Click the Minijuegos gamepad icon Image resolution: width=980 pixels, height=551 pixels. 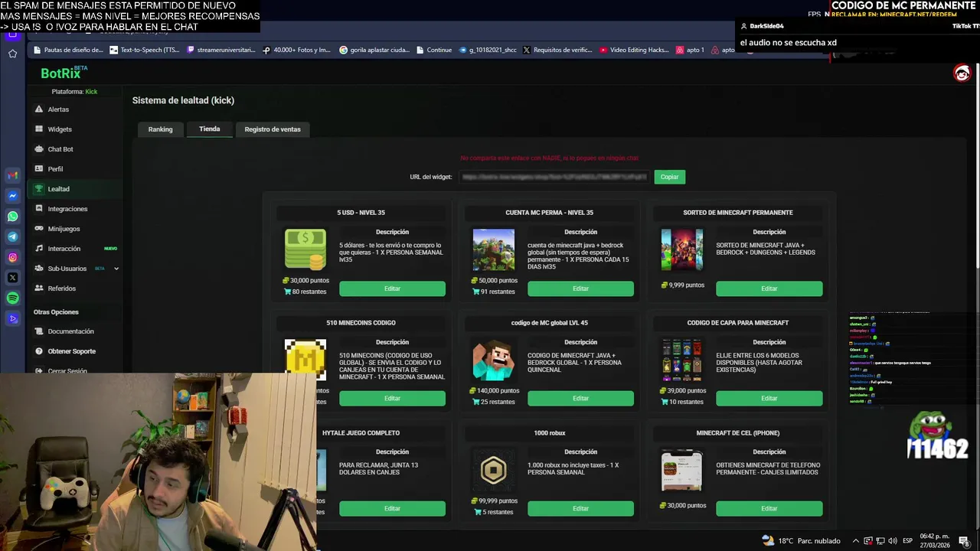pyautogui.click(x=39, y=229)
